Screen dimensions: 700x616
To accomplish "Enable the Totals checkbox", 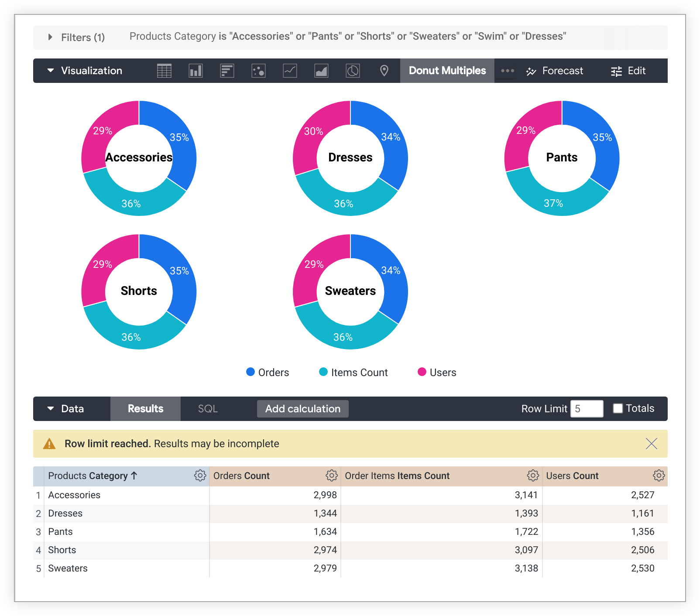I will point(618,408).
